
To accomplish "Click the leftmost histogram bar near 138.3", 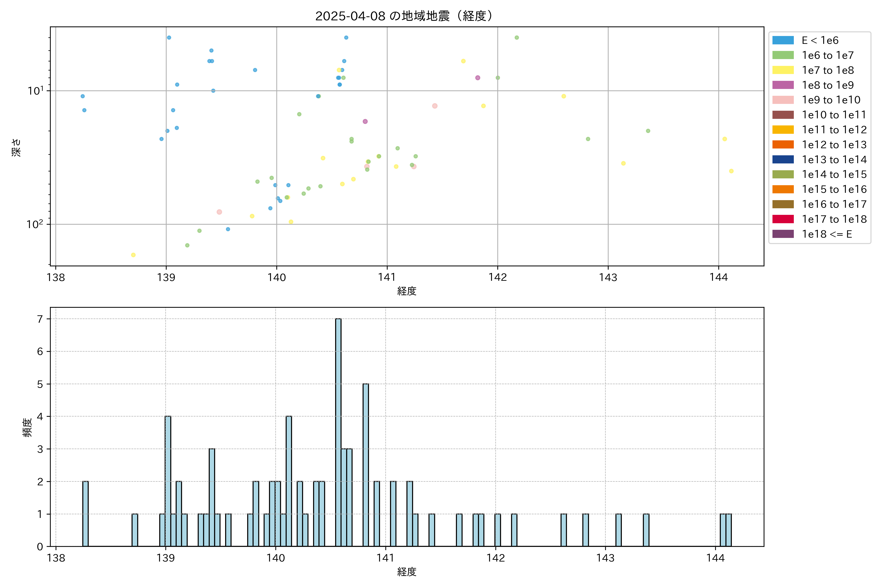I will coord(86,514).
